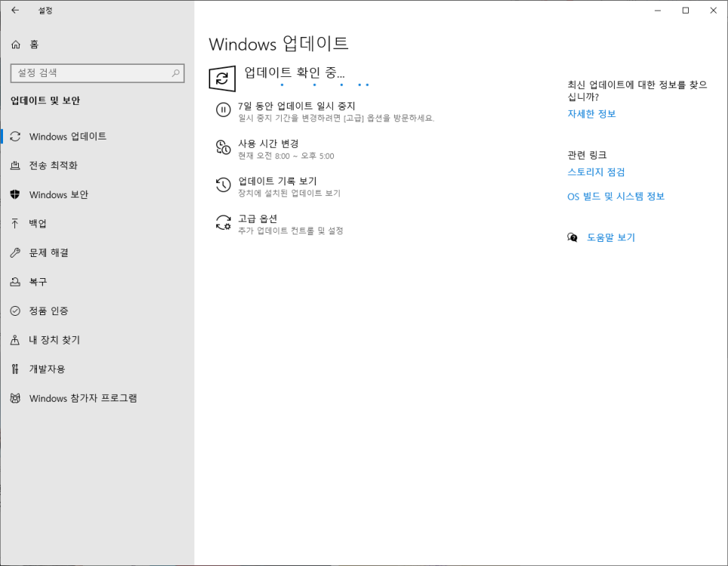Open 업데이트 기록 보기
Image resolution: width=728 pixels, height=566 pixels.
[277, 181]
